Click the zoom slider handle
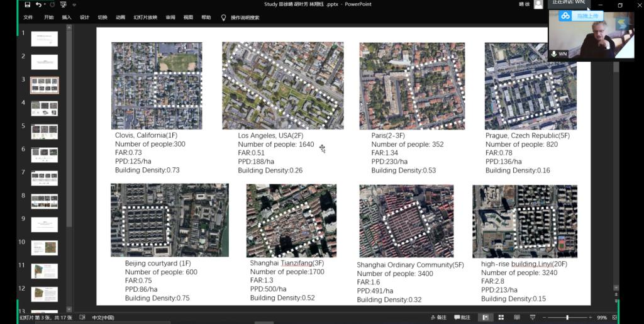The width and height of the screenshot is (644, 324). [x=567, y=317]
